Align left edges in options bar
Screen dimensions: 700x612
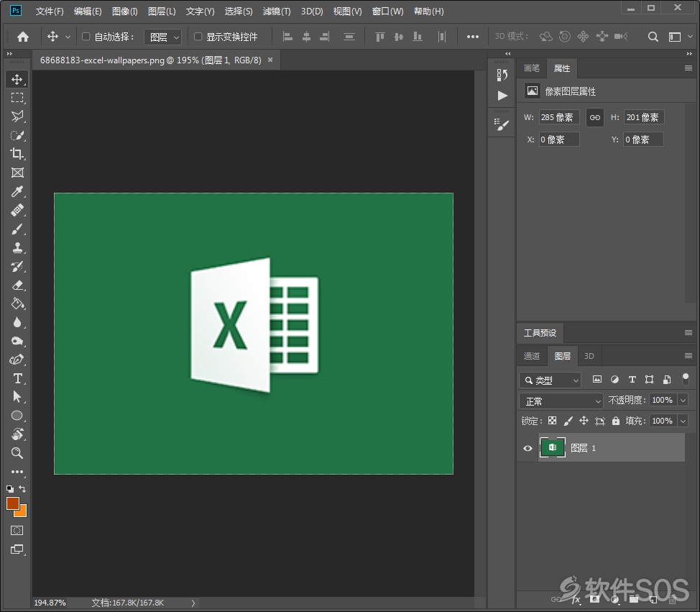point(288,37)
